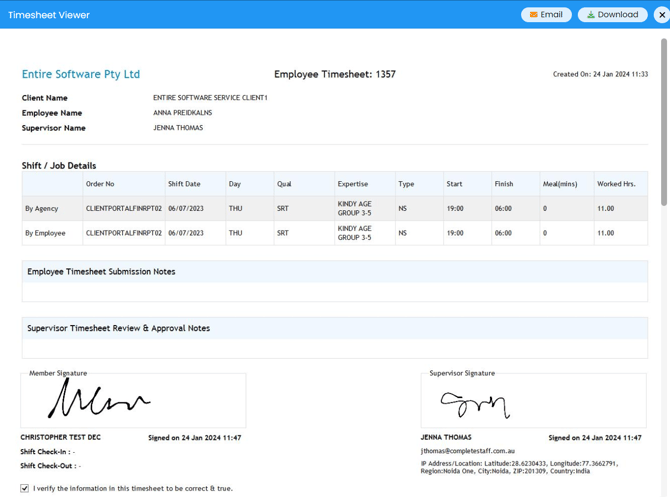Select the 'Employee Timesheet: 1357' title
Viewport: 670px width, 497px height.
point(335,74)
